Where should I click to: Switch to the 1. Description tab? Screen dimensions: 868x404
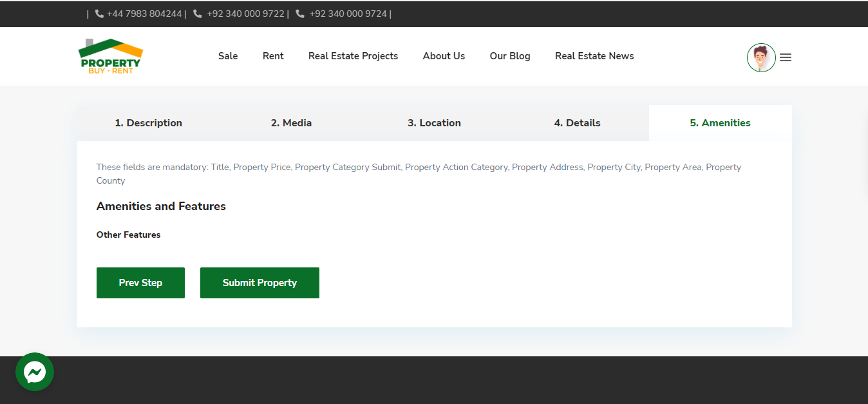coord(149,123)
